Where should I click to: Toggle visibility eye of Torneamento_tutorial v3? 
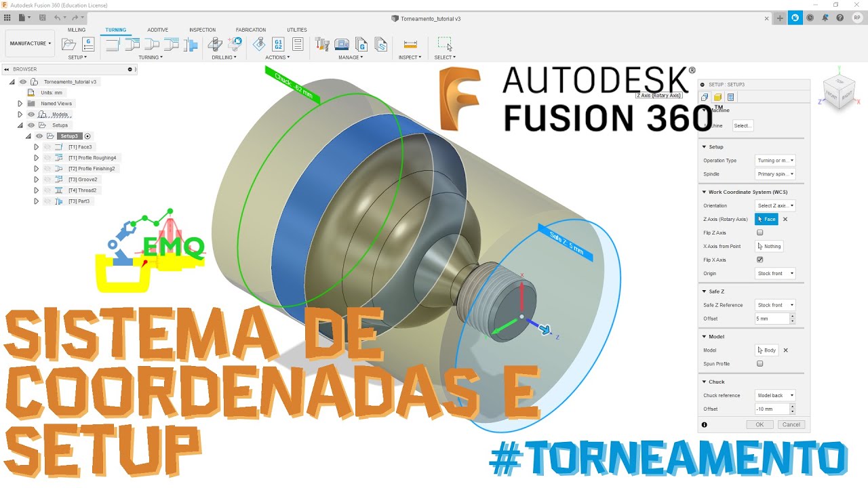23,81
